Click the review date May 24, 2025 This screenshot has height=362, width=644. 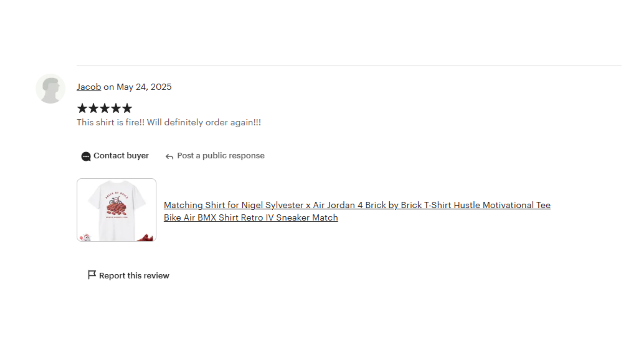(x=144, y=87)
